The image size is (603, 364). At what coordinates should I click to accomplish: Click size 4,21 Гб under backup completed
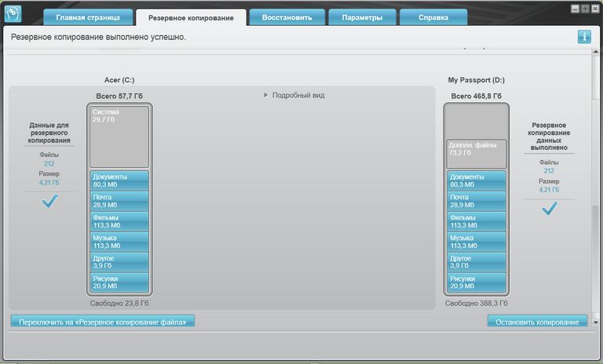click(549, 190)
